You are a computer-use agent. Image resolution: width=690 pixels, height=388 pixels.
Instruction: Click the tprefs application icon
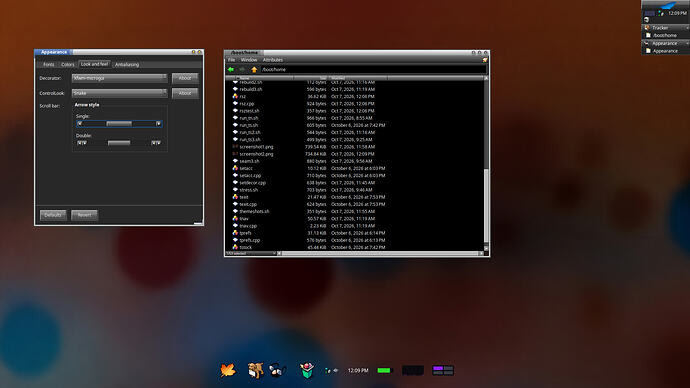coord(235,233)
